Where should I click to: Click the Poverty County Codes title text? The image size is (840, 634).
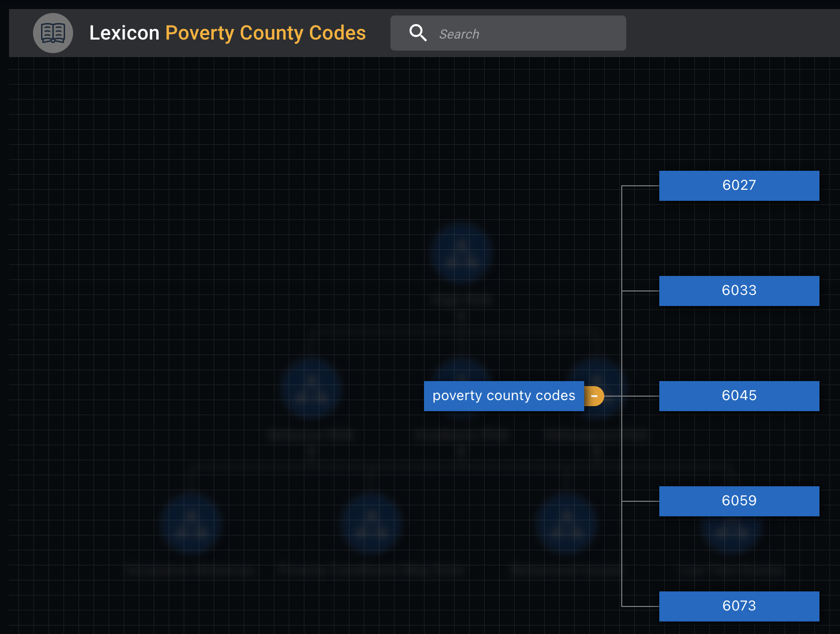[x=265, y=33]
